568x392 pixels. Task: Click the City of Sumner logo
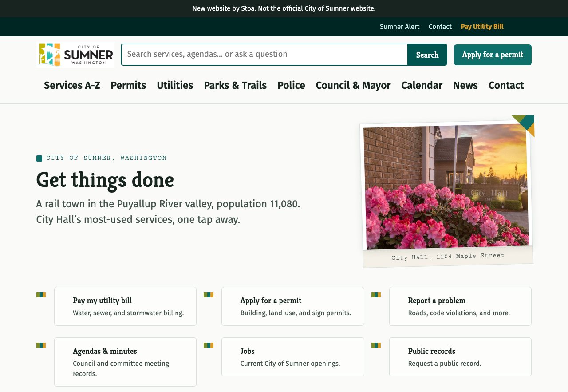(x=75, y=55)
